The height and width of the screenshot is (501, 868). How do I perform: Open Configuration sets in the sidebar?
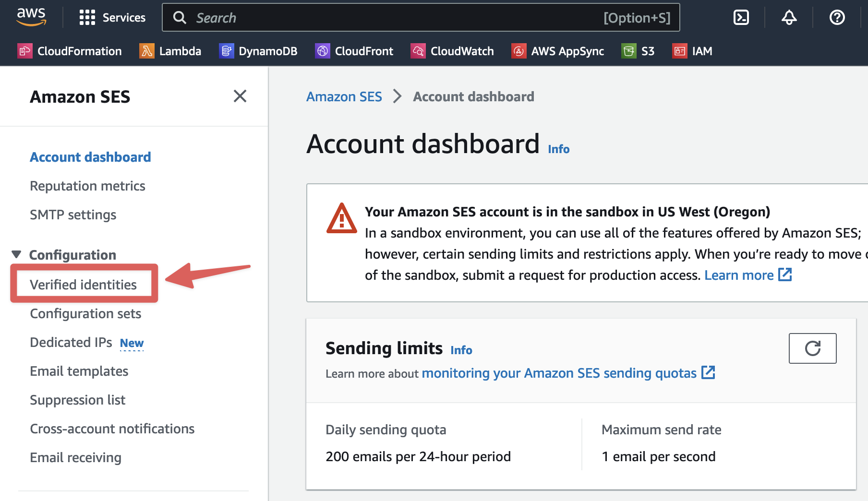[x=85, y=313]
